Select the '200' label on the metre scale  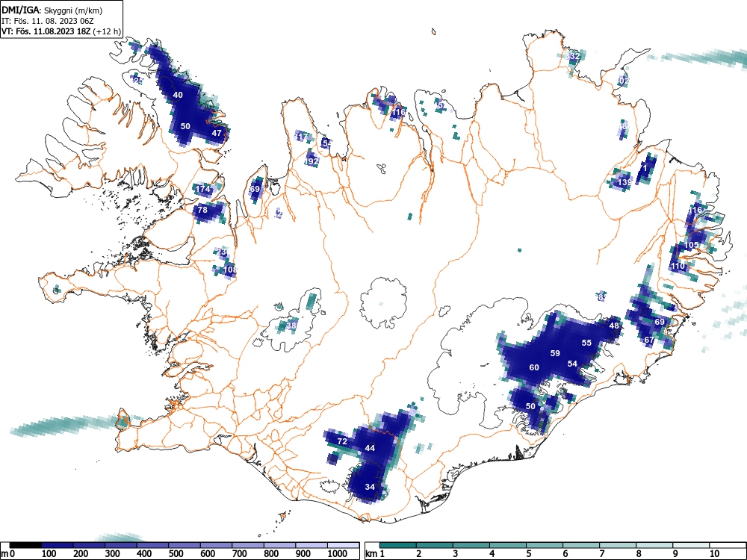tap(81, 554)
